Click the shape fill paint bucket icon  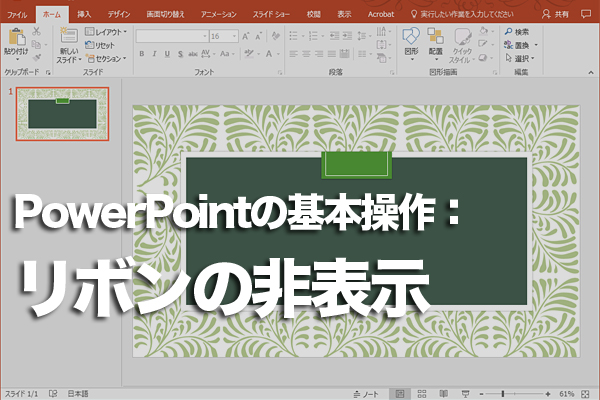point(486,31)
